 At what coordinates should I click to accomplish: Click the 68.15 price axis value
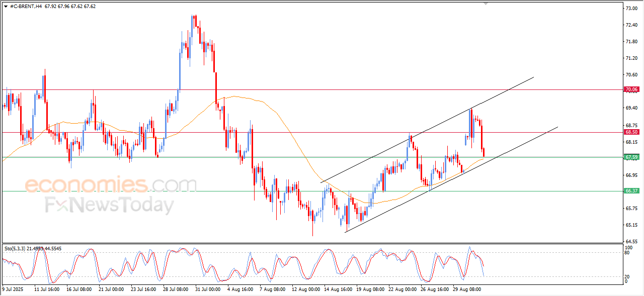631,142
